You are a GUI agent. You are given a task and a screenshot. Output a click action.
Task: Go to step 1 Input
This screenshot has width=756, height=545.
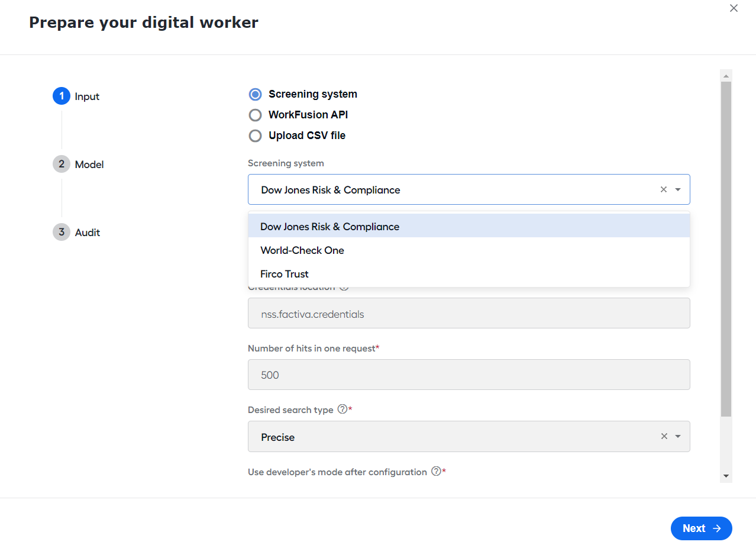[76, 96]
